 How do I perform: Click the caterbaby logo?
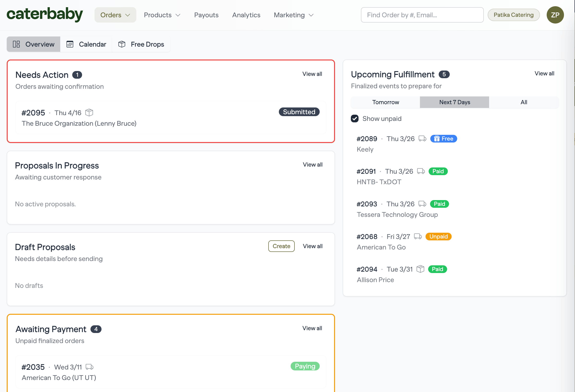click(x=45, y=14)
